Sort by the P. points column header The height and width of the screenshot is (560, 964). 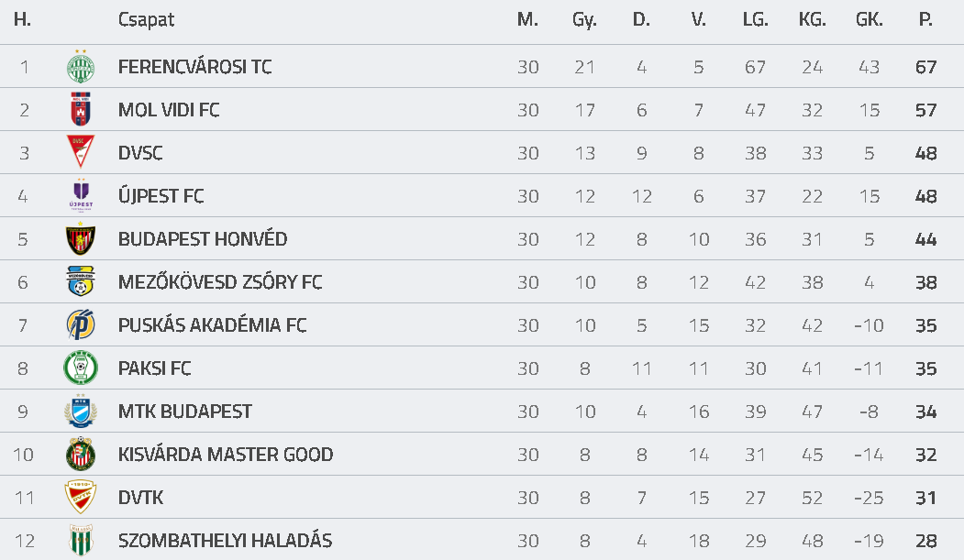click(x=925, y=19)
